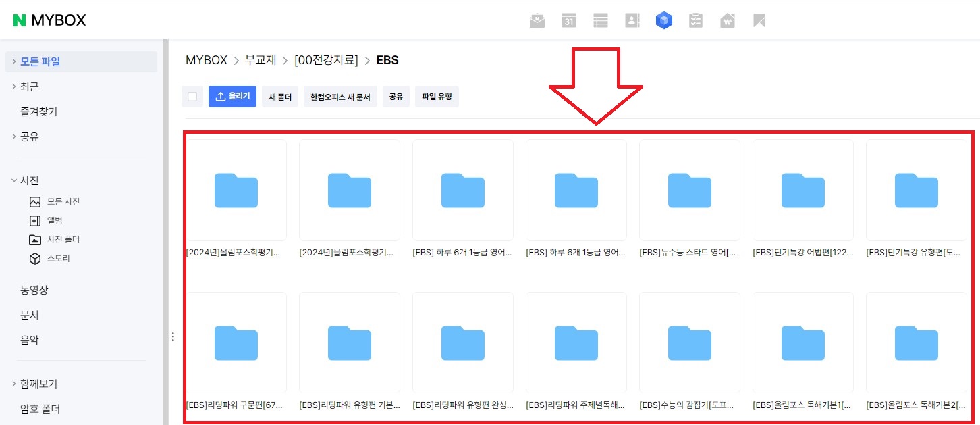Open the [EBS]리딩파워 유형편 기본 folder icon
This screenshot has width=980, height=425.
point(349,343)
